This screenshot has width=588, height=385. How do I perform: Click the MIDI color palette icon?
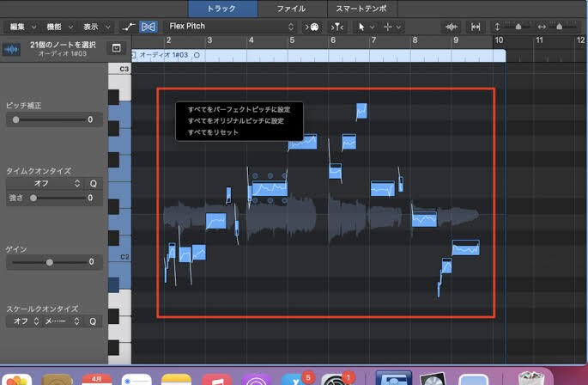[x=312, y=27]
